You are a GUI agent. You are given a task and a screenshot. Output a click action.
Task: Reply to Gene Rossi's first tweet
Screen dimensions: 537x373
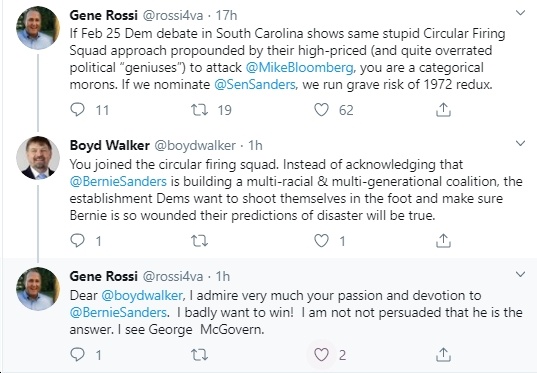(77, 110)
